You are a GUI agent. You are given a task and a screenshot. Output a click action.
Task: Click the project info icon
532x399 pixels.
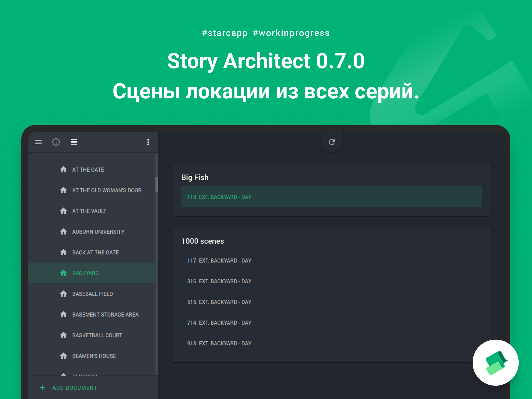click(x=56, y=142)
